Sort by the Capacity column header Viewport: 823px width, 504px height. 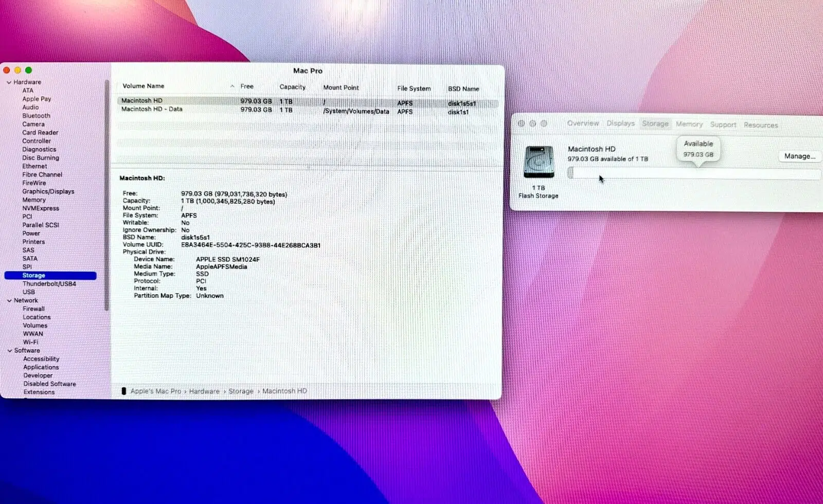pos(293,87)
